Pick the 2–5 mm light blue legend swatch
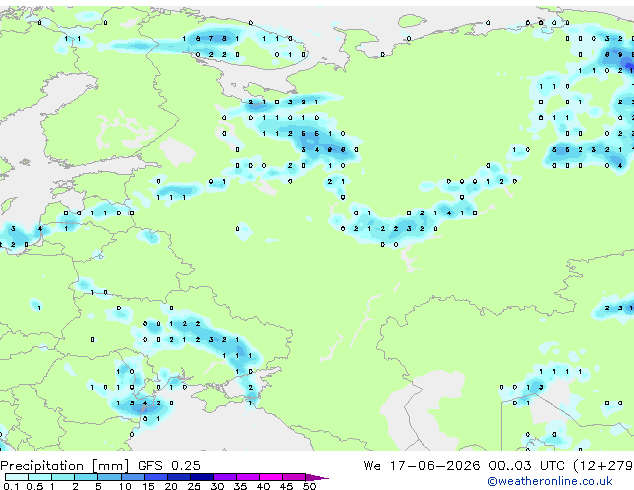 (86, 477)
